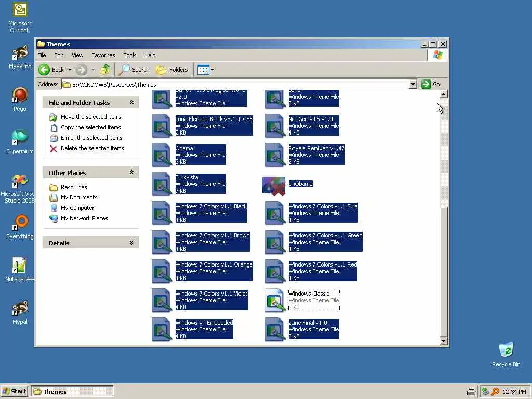Collapse the Other Places panel

[x=131, y=172]
